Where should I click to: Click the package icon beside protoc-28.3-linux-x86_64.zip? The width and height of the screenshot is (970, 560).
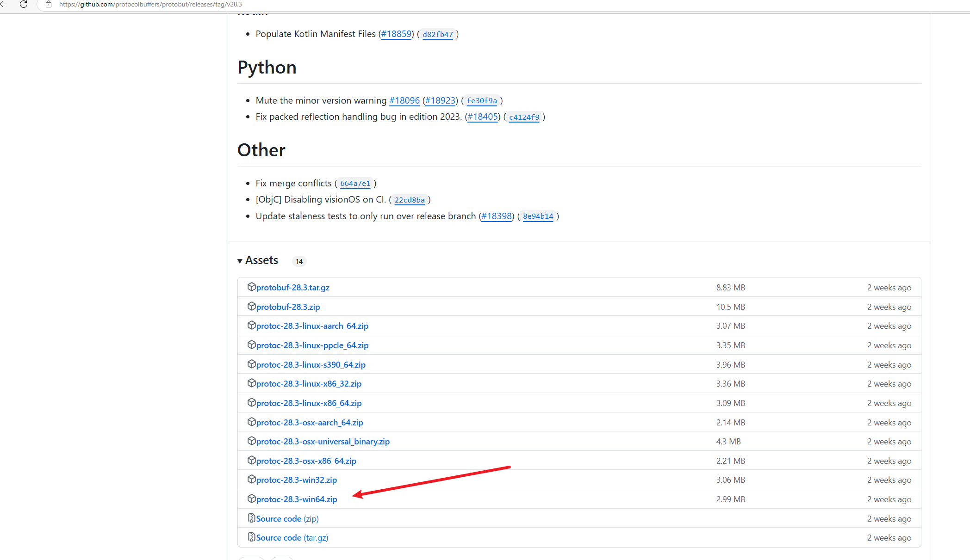[251, 402]
